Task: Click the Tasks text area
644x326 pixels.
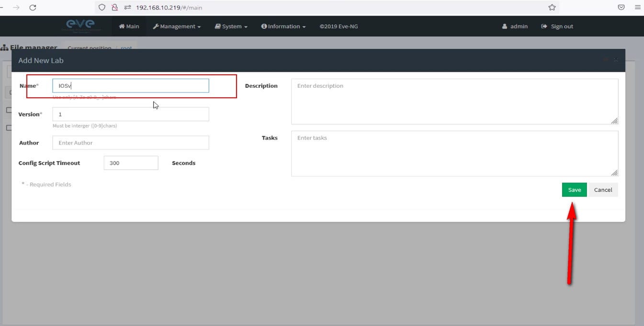Action: pyautogui.click(x=454, y=153)
